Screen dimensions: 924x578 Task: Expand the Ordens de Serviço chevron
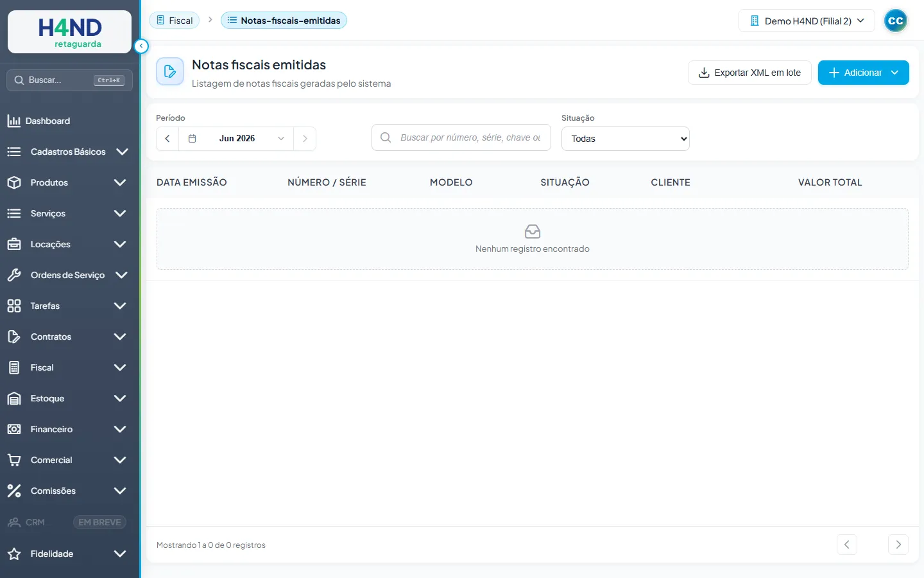pos(121,275)
